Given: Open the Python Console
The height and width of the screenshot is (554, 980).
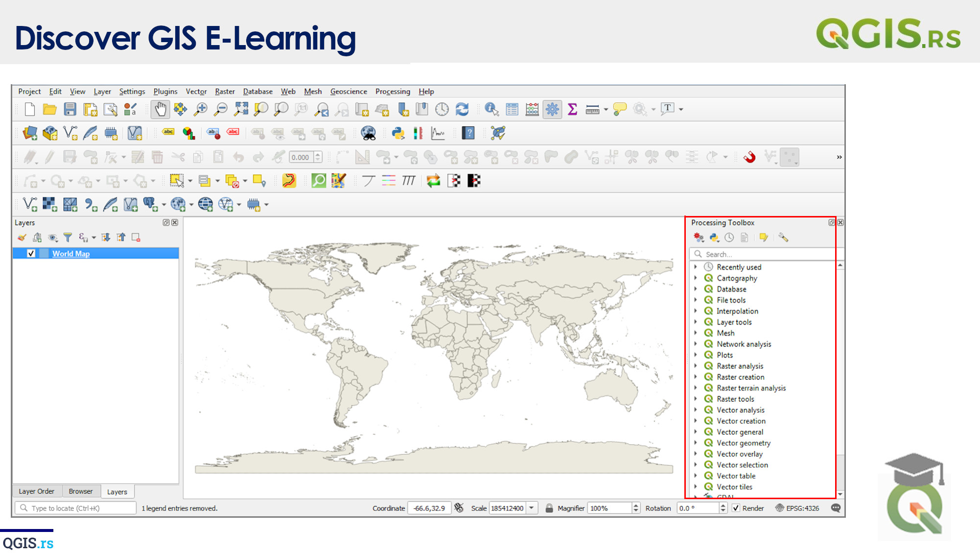Looking at the screenshot, I should [397, 133].
